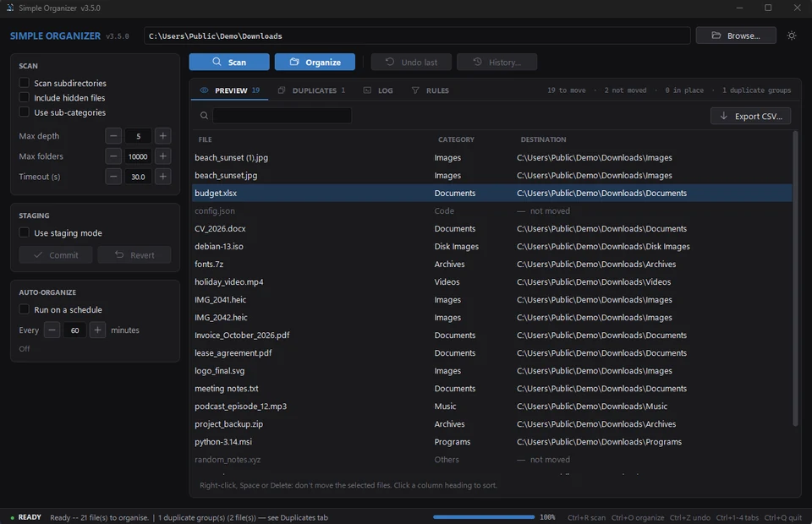The height and width of the screenshot is (524, 812).
Task: Select the project_backup.zip row
Action: 492,424
